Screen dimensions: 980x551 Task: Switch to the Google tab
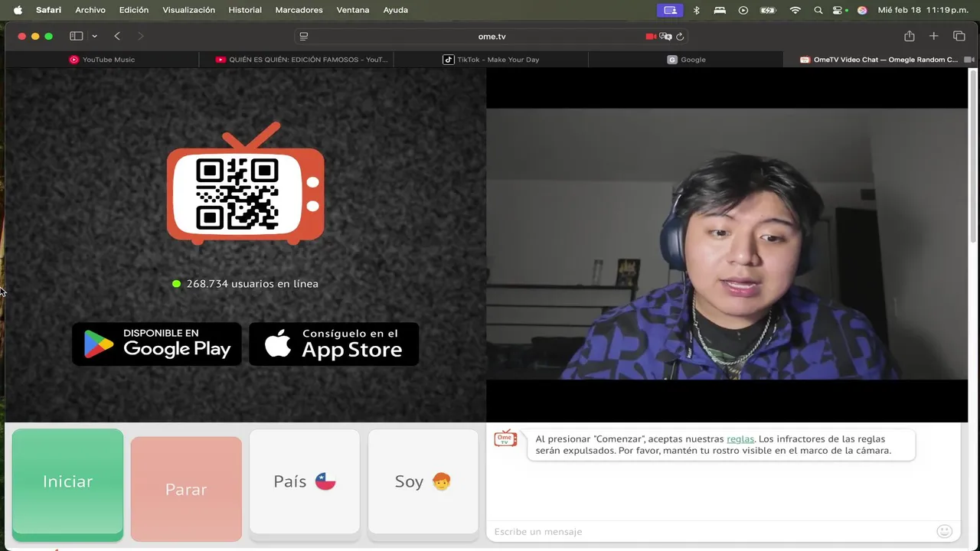pyautogui.click(x=686, y=60)
